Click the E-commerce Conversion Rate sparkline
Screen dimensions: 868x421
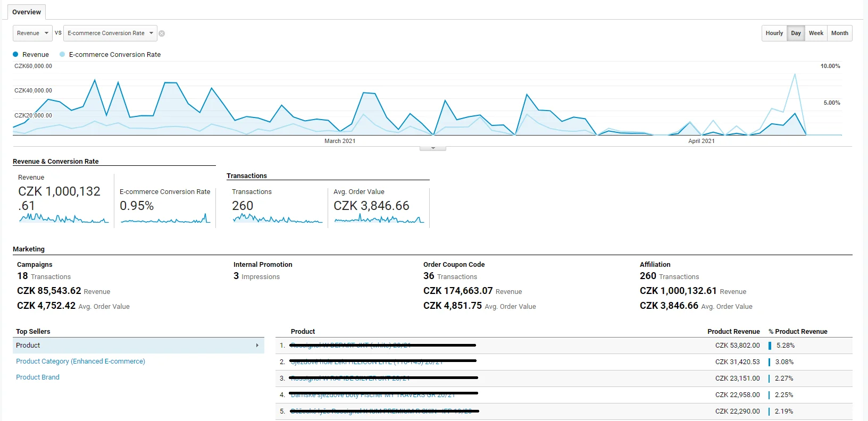click(165, 218)
